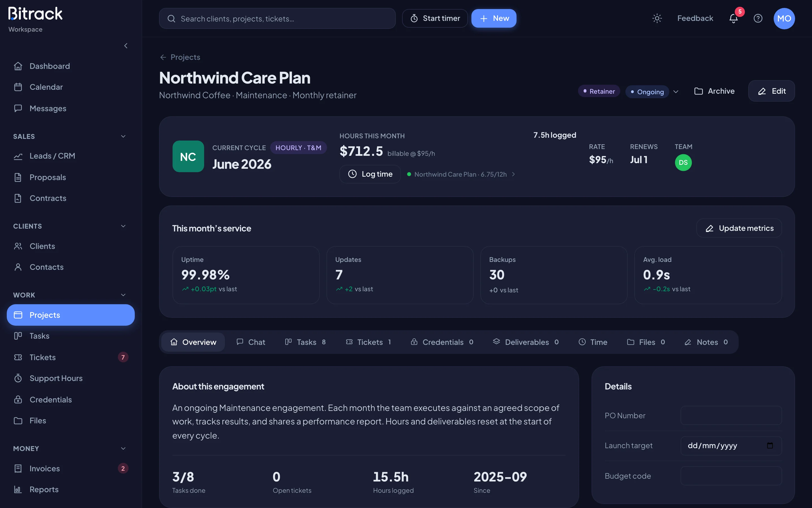
Task: Click the New button
Action: [494, 18]
